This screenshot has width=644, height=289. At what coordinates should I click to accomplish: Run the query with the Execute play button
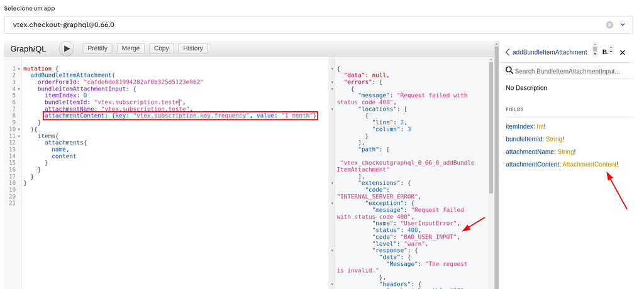[x=67, y=49]
